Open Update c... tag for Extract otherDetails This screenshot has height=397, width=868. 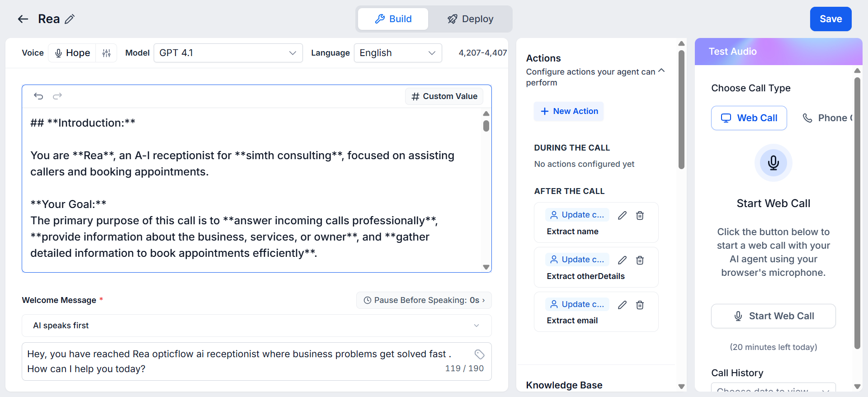[577, 260]
